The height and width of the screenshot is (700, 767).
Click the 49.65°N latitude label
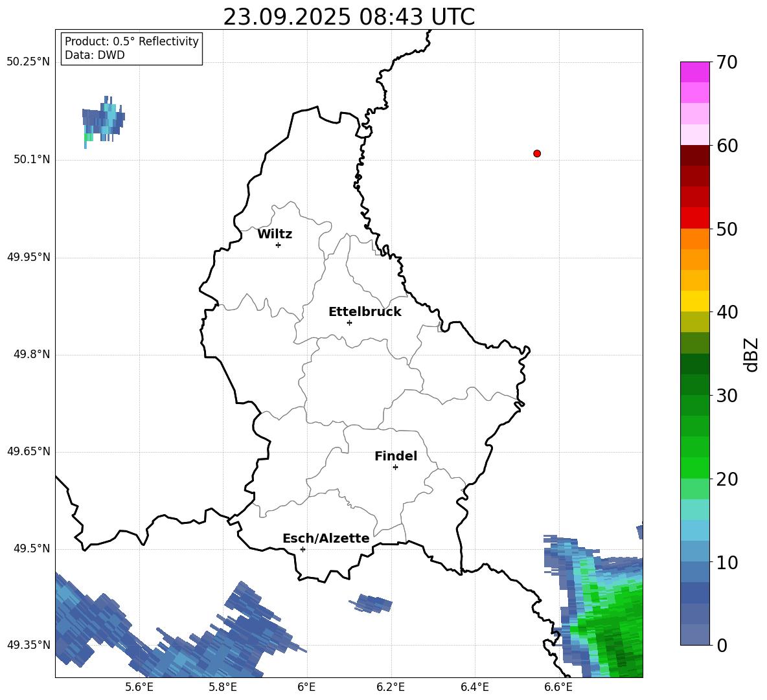point(29,451)
